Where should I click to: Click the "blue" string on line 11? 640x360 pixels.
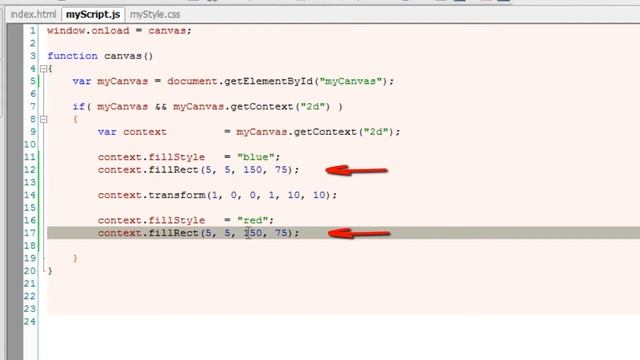tap(256, 157)
